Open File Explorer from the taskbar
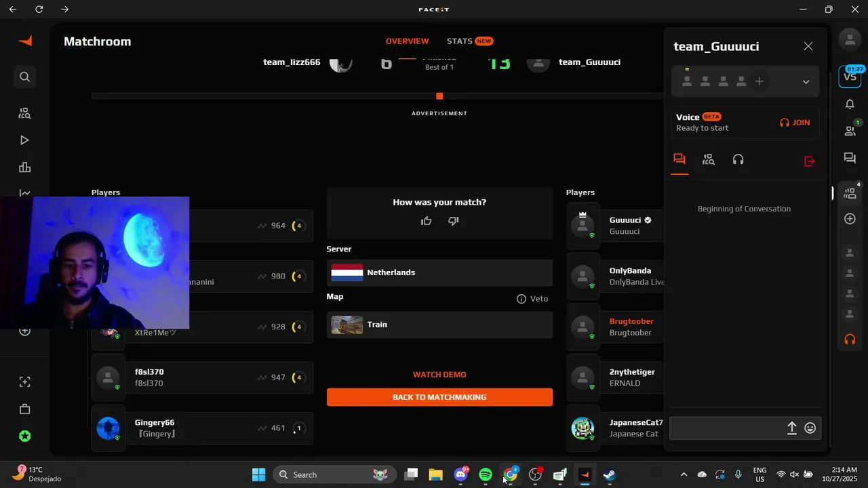The height and width of the screenshot is (488, 868). tap(435, 474)
